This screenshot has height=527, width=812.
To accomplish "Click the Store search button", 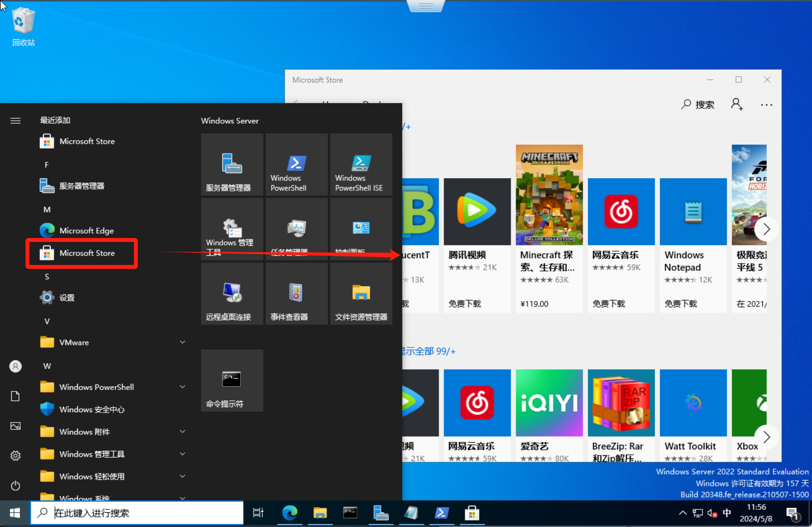I will (698, 105).
